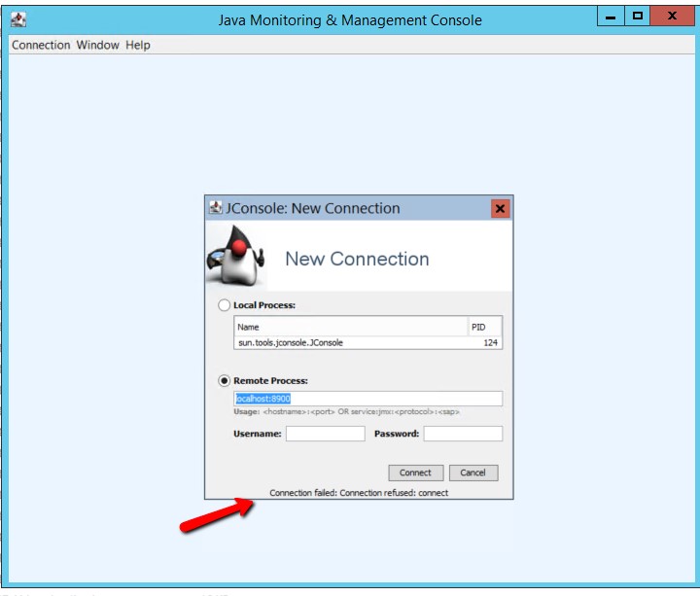Screen dimensions: 700x596
Task: Click the Usage hint text
Action: coord(346,411)
